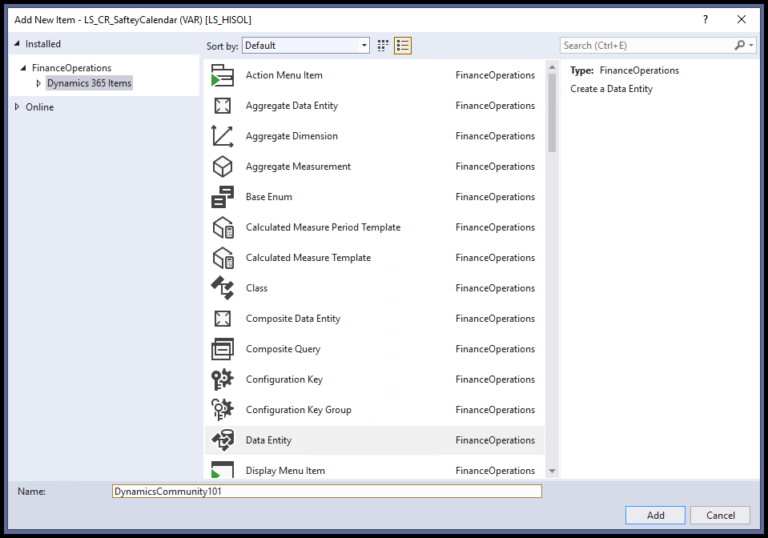Select the Aggregate Data Entity icon
The height and width of the screenshot is (538, 768).
click(x=222, y=106)
